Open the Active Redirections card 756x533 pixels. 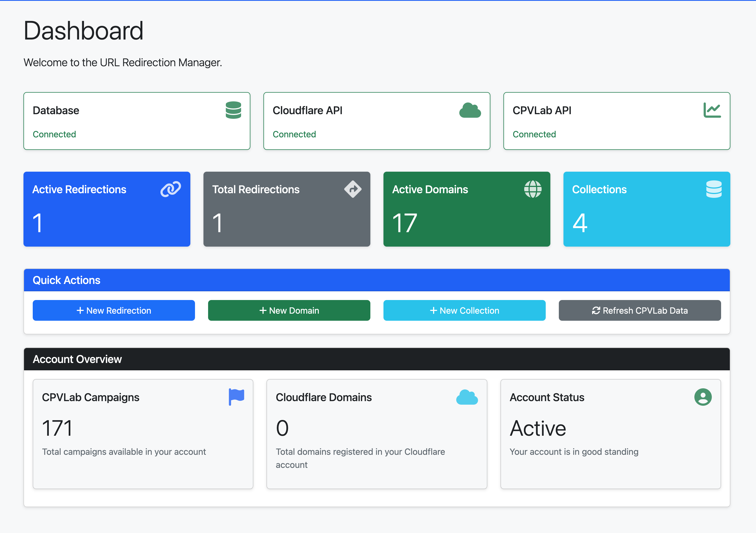pyautogui.click(x=107, y=209)
